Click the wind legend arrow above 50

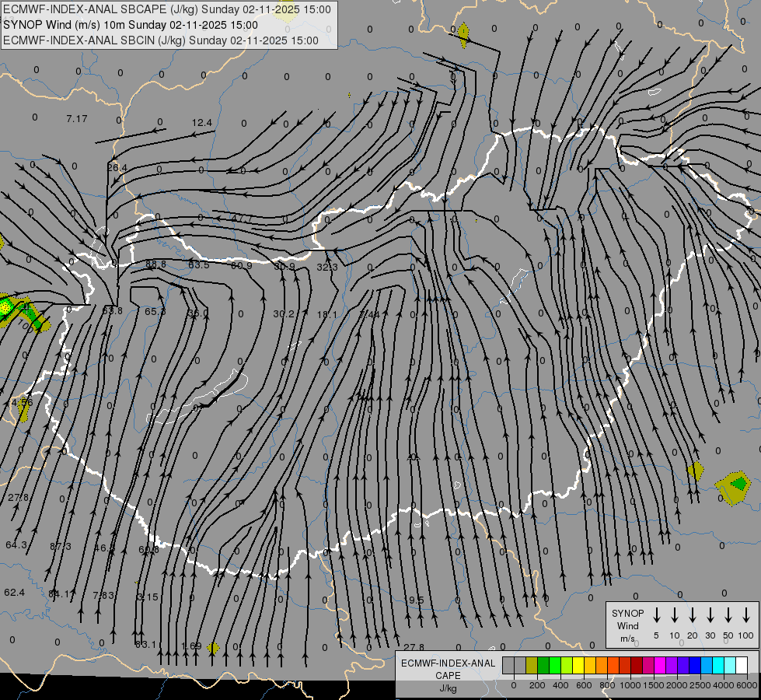(728, 614)
